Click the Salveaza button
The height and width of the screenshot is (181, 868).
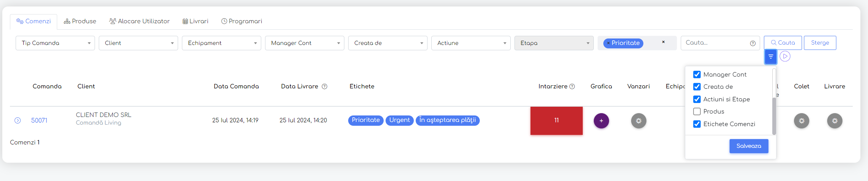[x=749, y=146]
